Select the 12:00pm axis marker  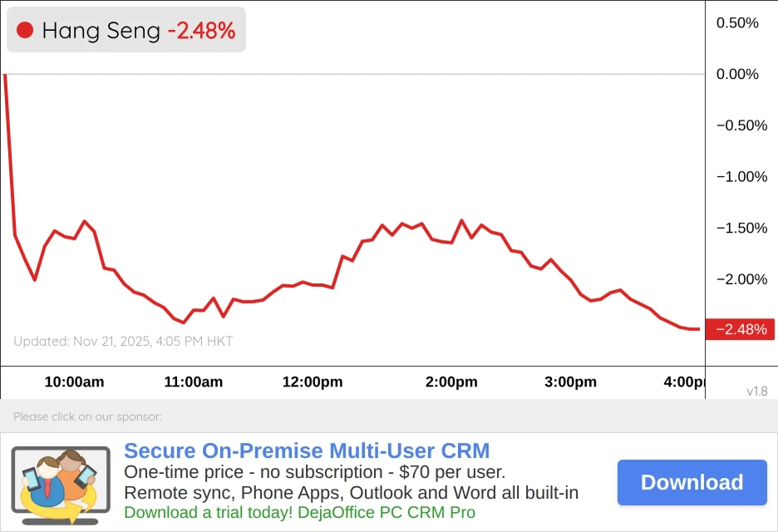[x=312, y=382]
